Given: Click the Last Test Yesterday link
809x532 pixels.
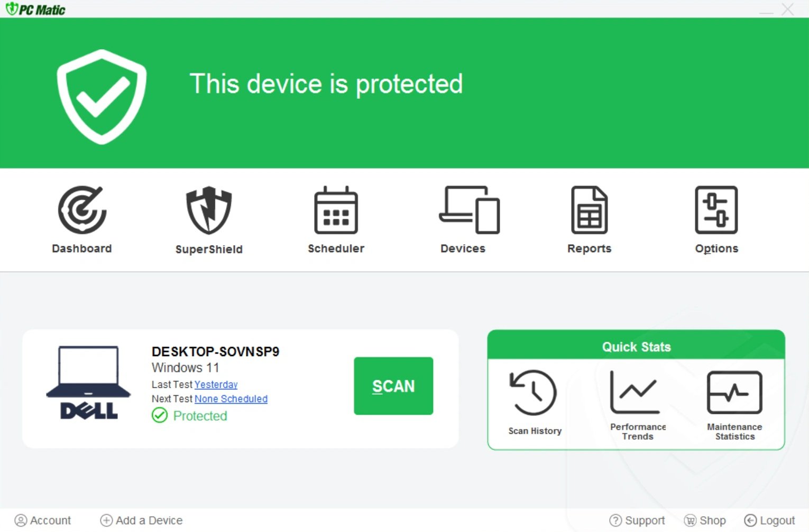Looking at the screenshot, I should 216,385.
